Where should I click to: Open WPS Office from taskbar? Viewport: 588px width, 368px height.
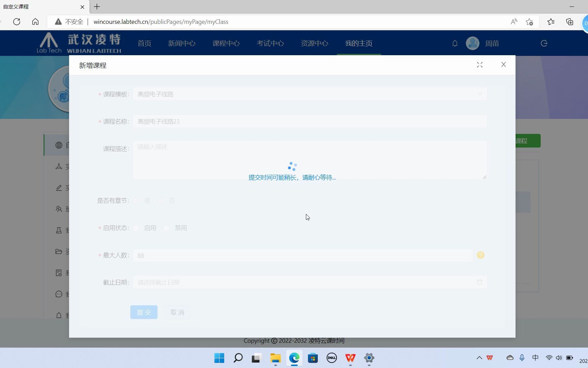point(350,358)
